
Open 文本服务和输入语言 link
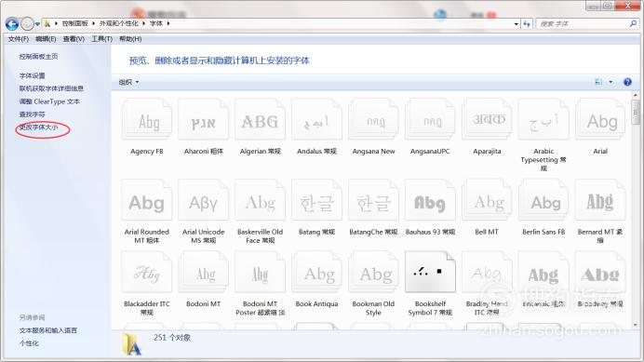48,330
